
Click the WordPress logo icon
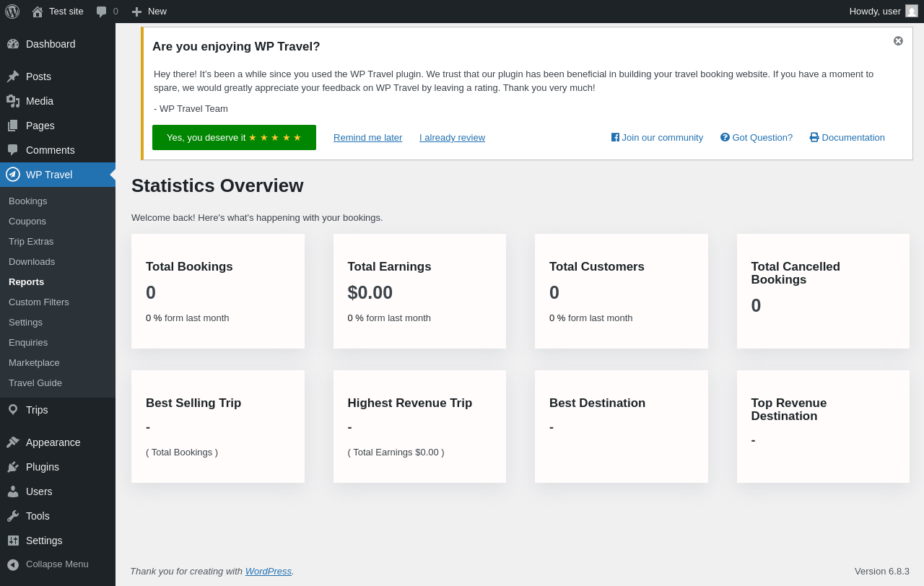click(12, 12)
